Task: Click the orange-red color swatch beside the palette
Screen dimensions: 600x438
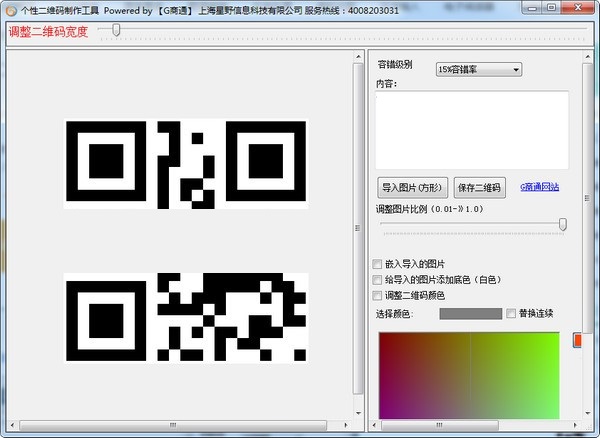Action: [577, 340]
